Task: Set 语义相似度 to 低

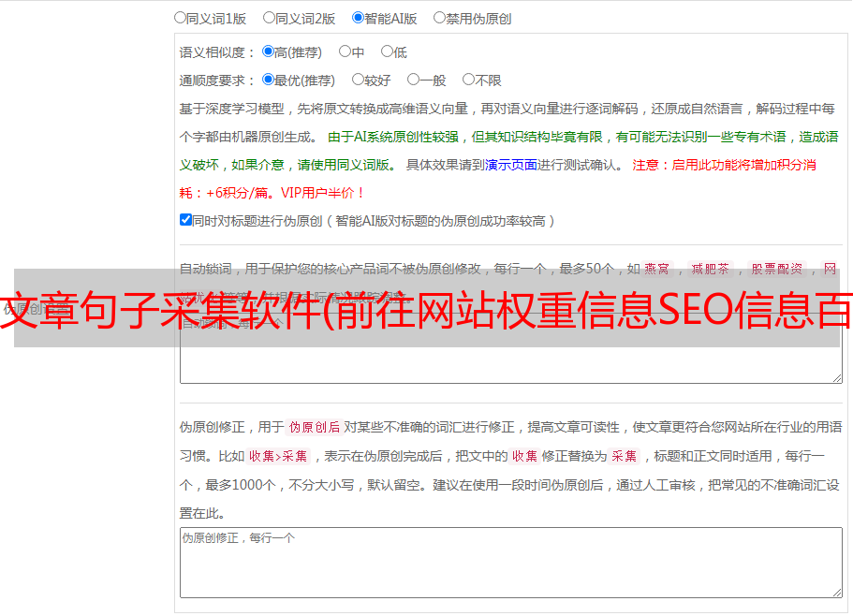Action: (387, 51)
